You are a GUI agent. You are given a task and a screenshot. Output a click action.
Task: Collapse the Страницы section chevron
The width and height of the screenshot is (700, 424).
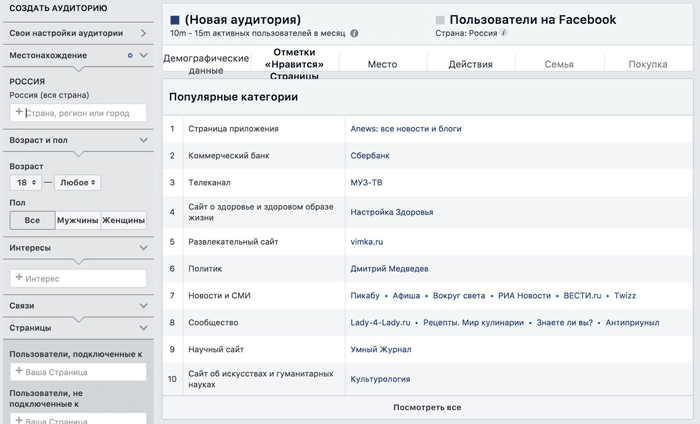143,328
